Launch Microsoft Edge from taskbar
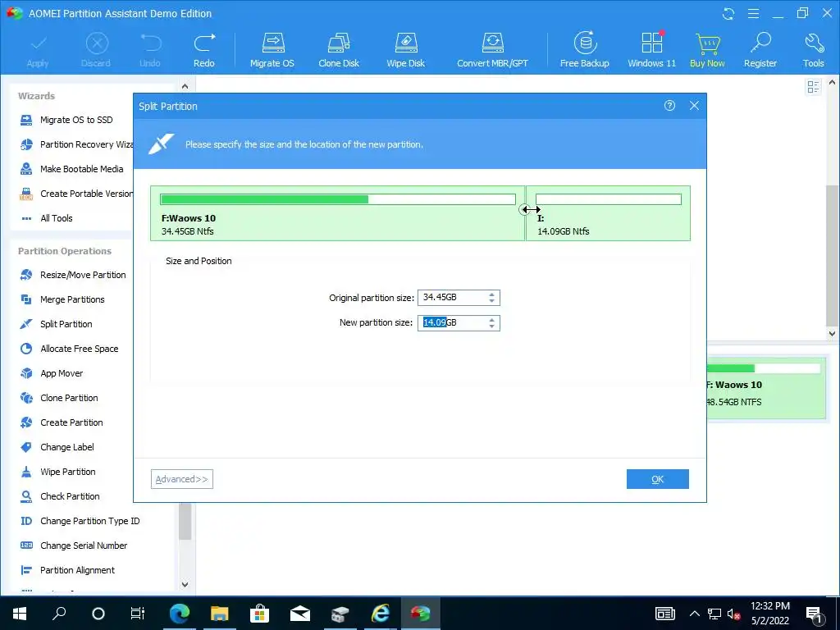Viewport: 840px width, 630px height. point(179,614)
